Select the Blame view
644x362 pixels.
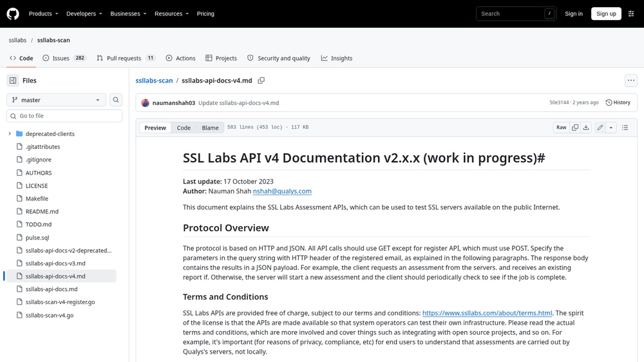click(x=210, y=128)
